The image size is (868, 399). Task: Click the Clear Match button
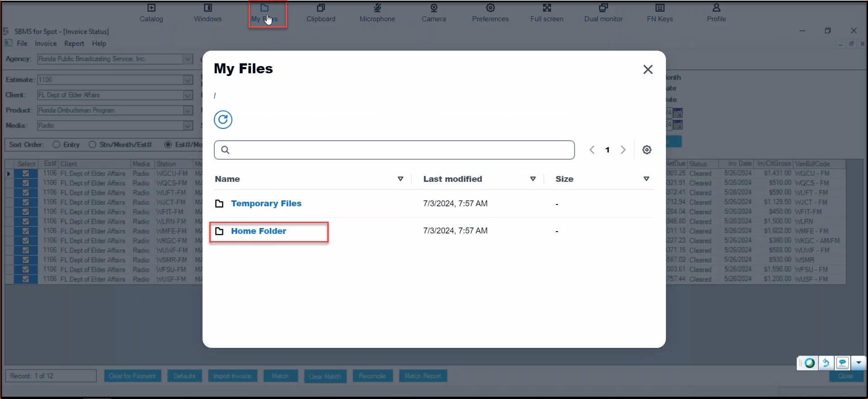325,376
